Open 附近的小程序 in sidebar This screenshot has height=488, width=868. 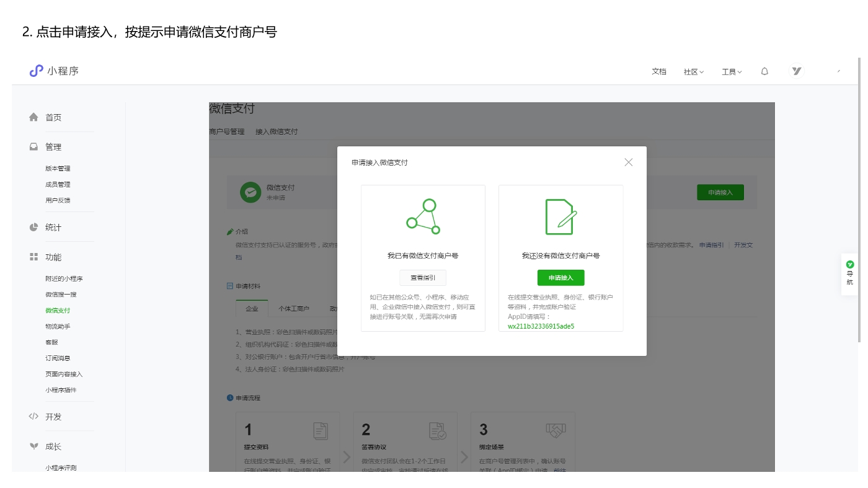click(64, 278)
